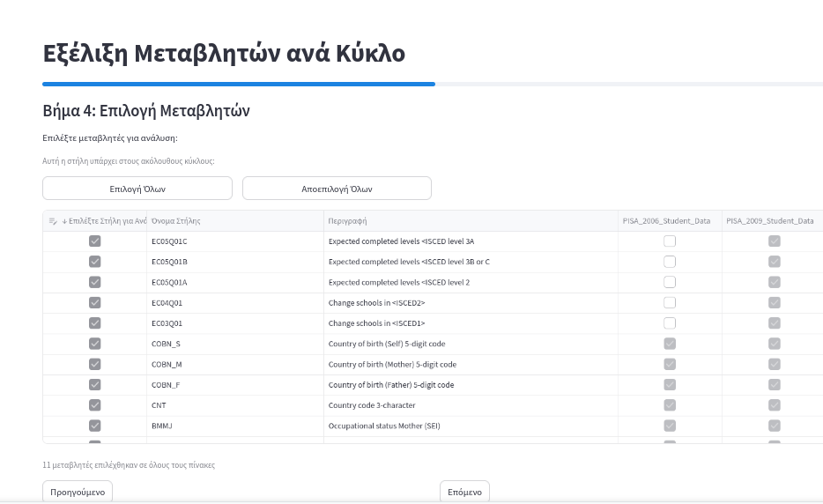Click the column edit icon in table header
The height and width of the screenshot is (504, 823).
tap(53, 221)
